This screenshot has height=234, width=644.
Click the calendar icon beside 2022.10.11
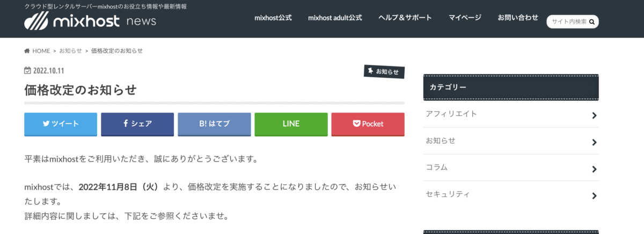28,70
